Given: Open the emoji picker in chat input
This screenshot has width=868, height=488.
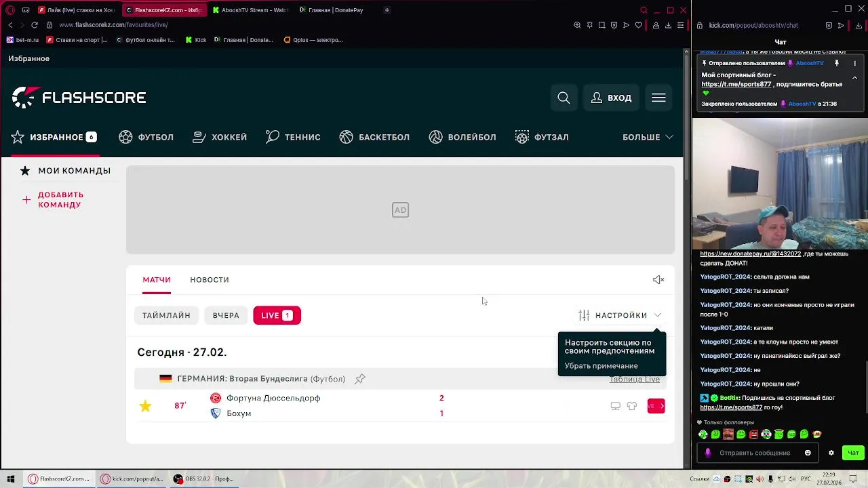Looking at the screenshot, I should point(808,453).
